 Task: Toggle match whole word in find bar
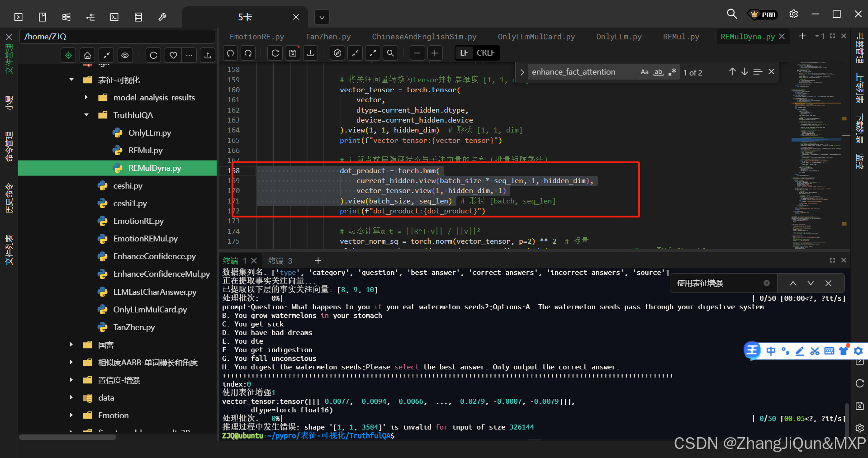tap(659, 72)
